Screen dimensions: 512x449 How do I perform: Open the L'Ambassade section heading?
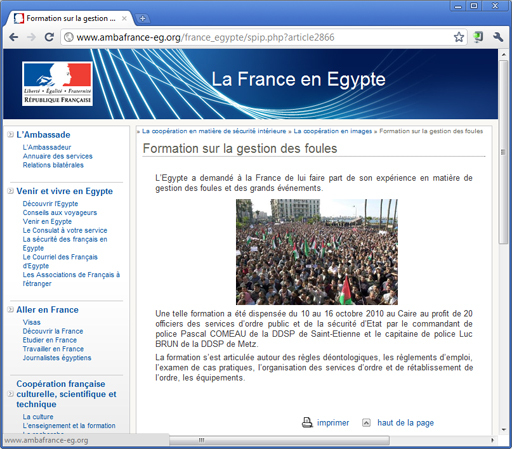pos(43,135)
